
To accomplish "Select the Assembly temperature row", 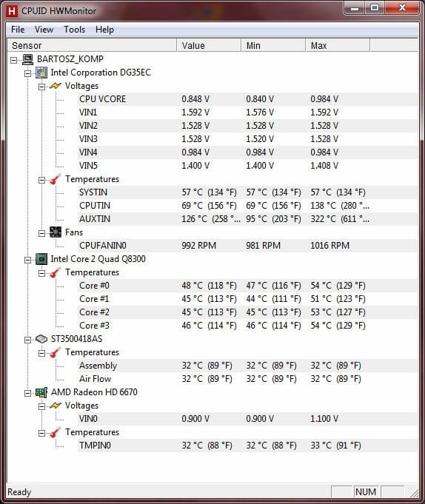I will [x=247, y=366].
